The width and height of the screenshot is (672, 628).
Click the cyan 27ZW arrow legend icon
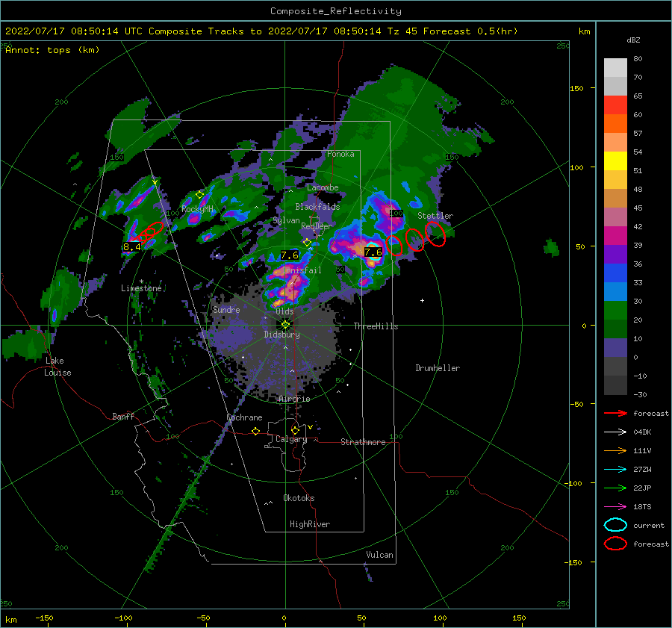[x=615, y=470]
